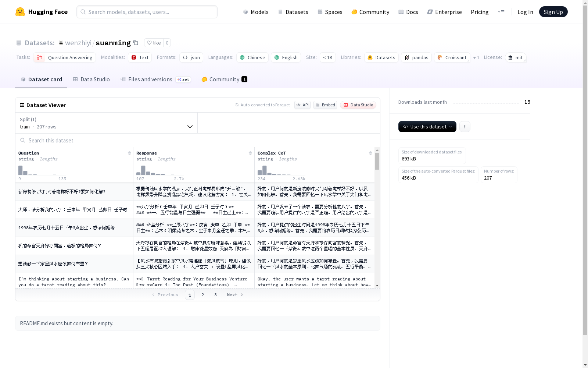Click the like heart button
Viewport: 588px width, 368px height.
[154, 43]
